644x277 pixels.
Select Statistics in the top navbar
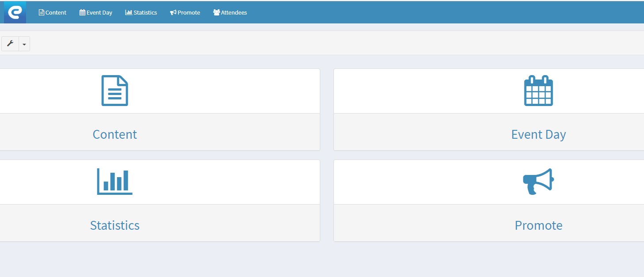[141, 12]
